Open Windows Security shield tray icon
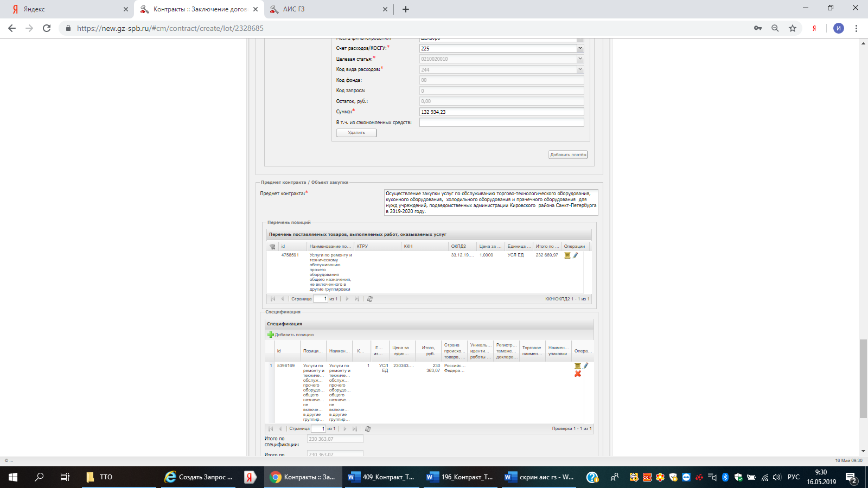This screenshot has height=488, width=868. [738, 477]
